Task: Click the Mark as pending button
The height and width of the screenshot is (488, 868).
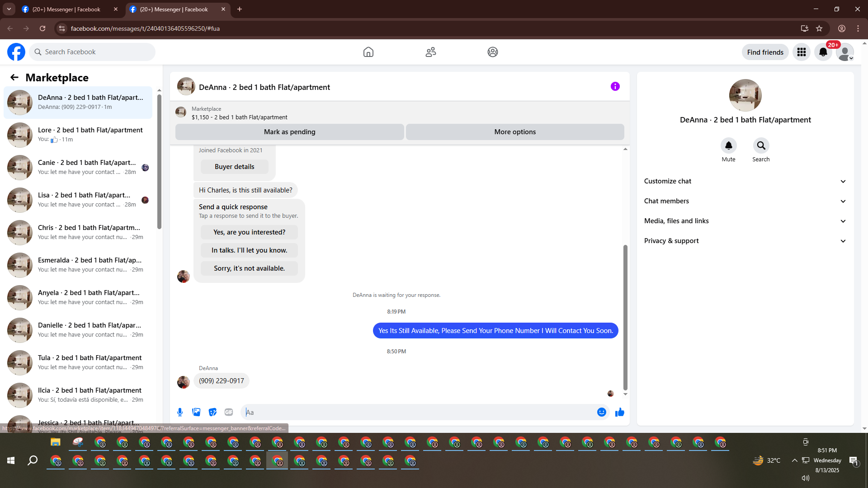Action: (289, 132)
